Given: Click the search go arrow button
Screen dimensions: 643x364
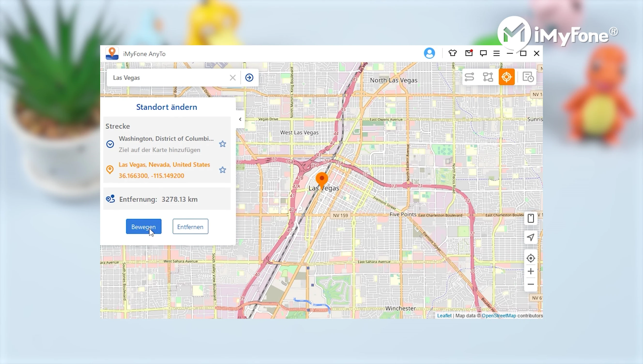Looking at the screenshot, I should tap(249, 78).
